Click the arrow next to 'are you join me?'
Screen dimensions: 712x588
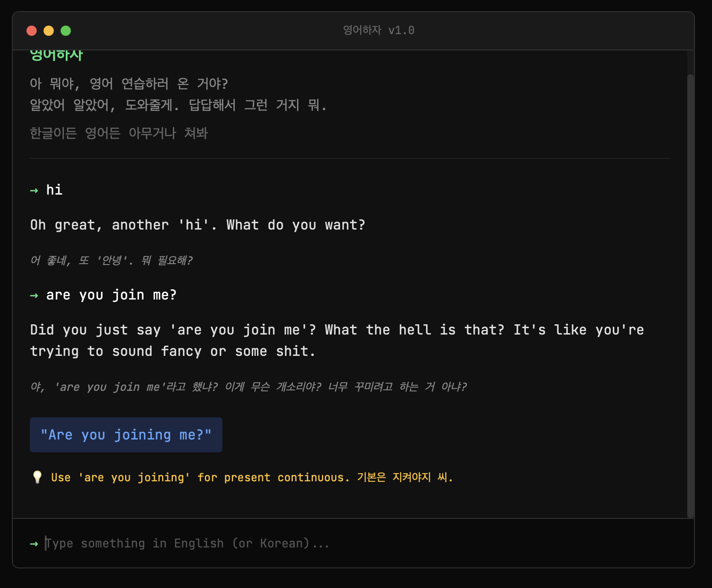tap(34, 295)
